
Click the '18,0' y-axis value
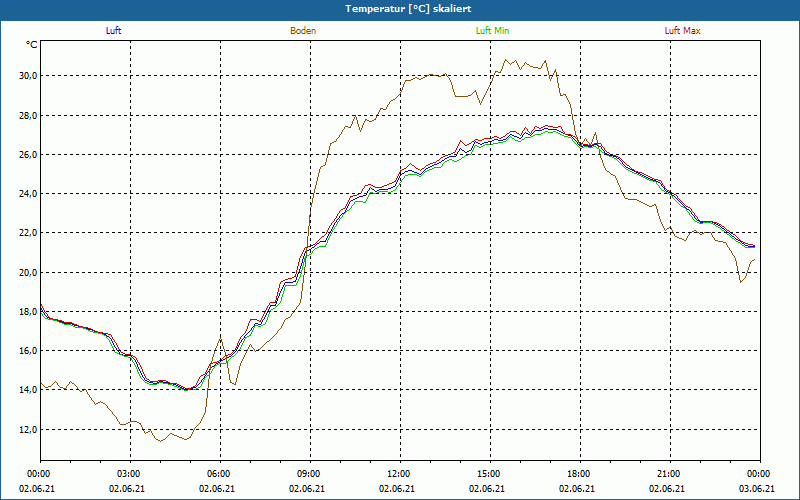tap(28, 312)
